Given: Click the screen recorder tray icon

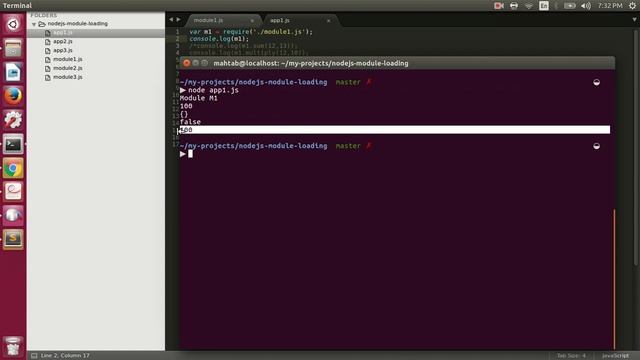Looking at the screenshot, I should 499,6.
